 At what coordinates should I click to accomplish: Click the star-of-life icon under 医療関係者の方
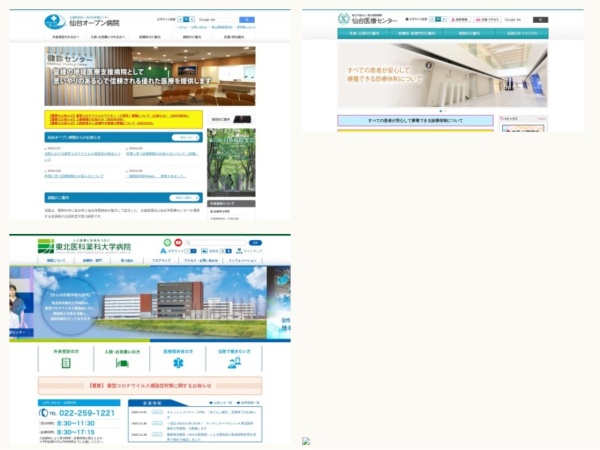tap(178, 363)
